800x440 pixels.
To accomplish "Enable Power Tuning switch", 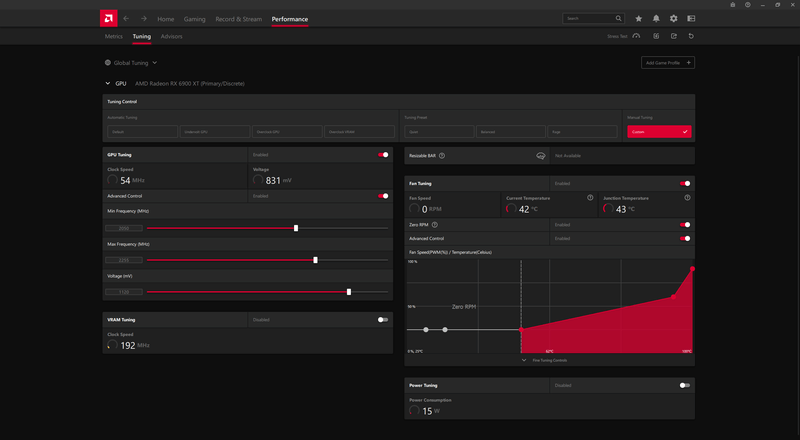I will tap(685, 385).
